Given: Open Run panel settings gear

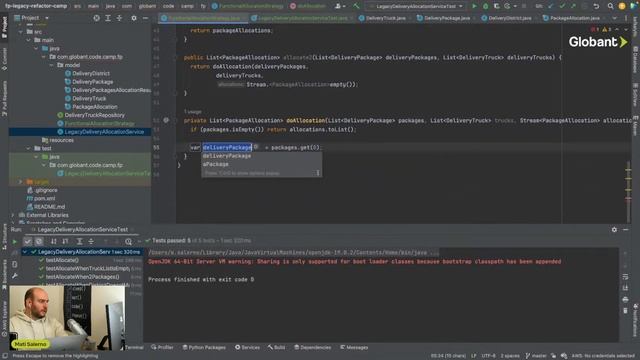Looking at the screenshot, I should pos(614,230).
